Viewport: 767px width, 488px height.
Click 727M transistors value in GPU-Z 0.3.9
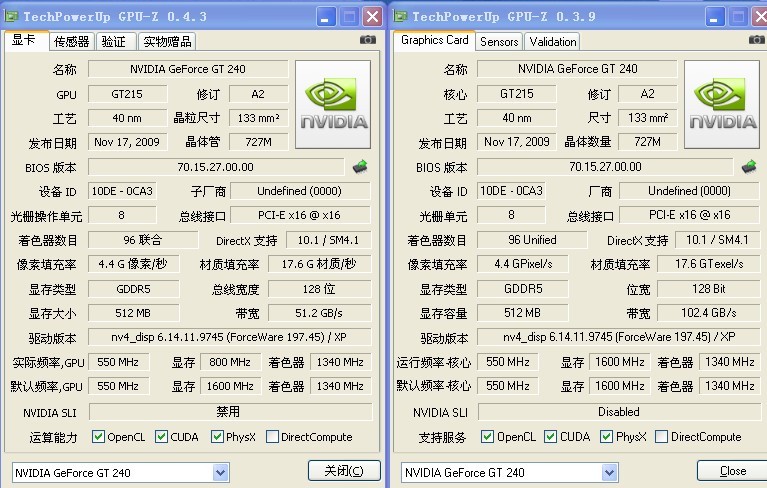coord(648,142)
